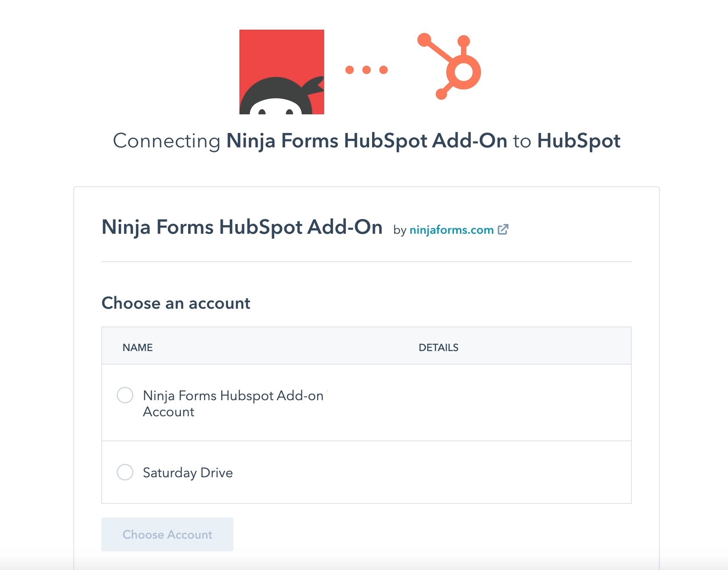Click bold Ninja Forms HubSpot Add-On in top title

[x=367, y=141]
